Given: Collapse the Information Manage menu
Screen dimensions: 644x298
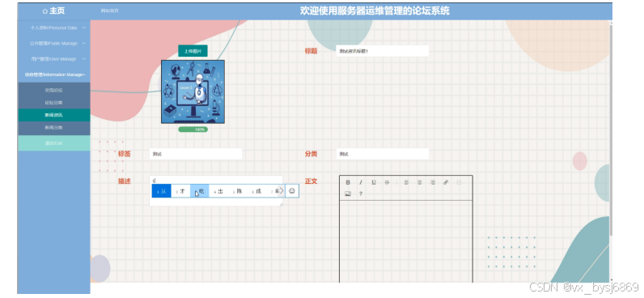Looking at the screenshot, I should [54, 74].
